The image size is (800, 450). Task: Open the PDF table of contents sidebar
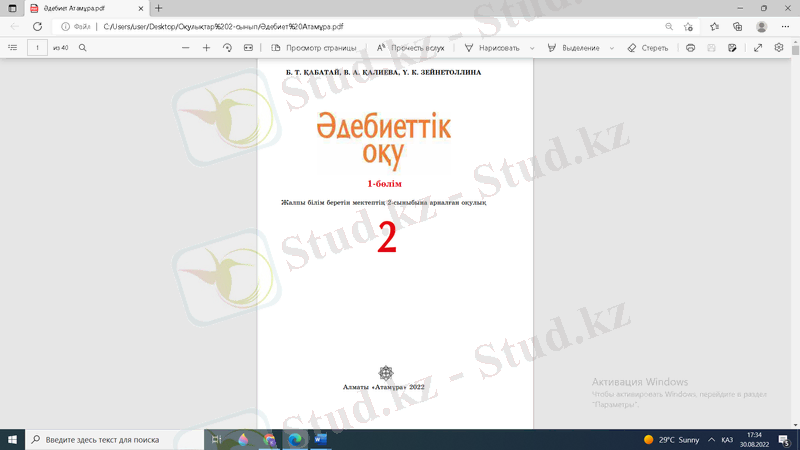pos(13,47)
